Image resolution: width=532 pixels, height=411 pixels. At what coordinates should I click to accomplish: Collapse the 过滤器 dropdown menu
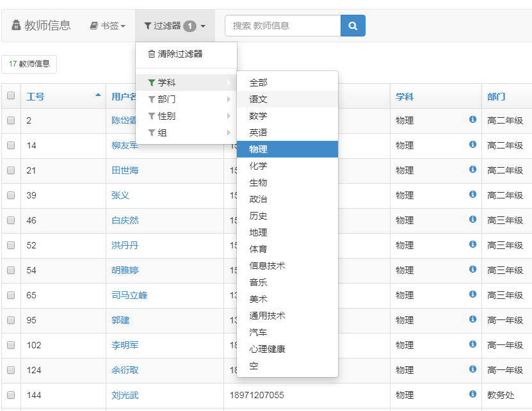click(175, 26)
